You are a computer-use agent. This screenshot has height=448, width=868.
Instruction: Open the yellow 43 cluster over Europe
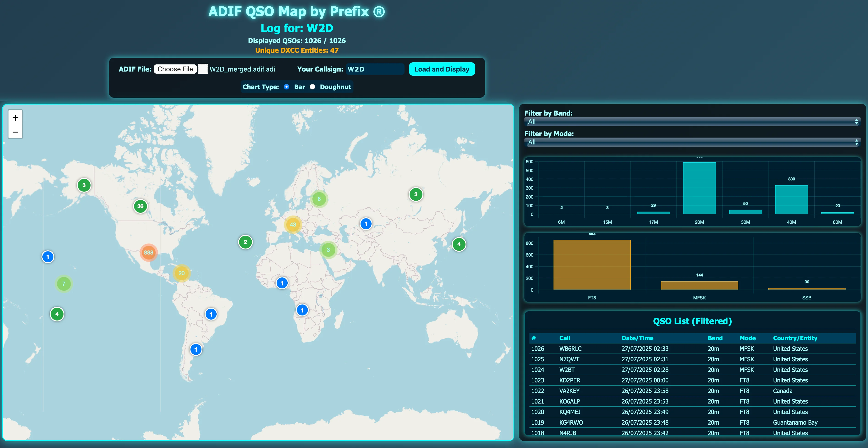click(293, 224)
